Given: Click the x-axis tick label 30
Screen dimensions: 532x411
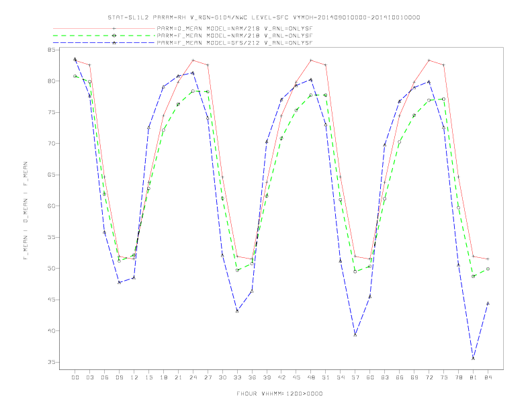Looking at the screenshot, I should [x=222, y=377].
